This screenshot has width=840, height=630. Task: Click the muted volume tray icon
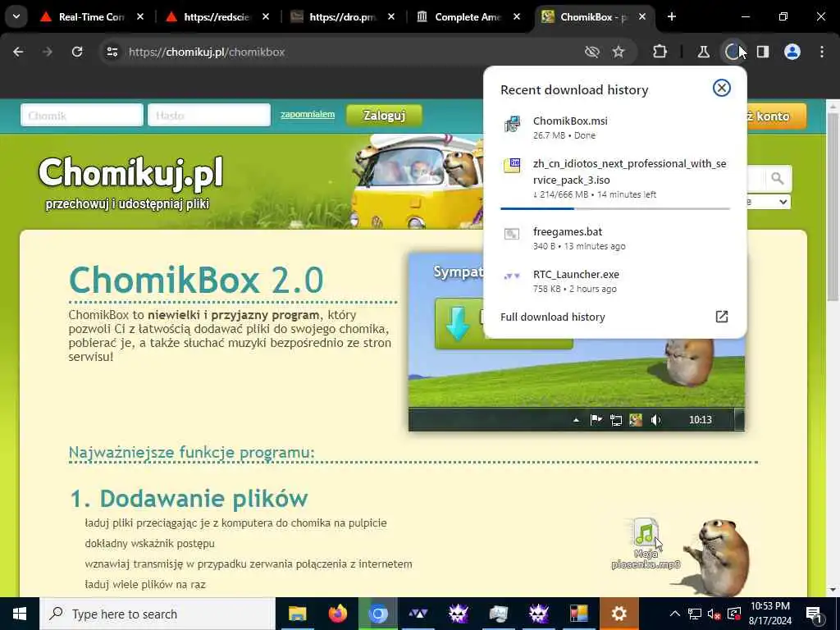[714, 614]
